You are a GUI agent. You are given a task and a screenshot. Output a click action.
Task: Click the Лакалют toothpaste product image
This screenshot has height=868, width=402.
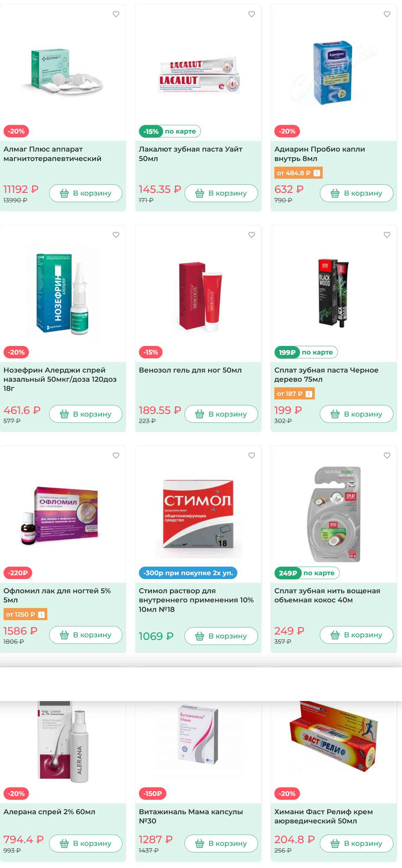tap(199, 74)
